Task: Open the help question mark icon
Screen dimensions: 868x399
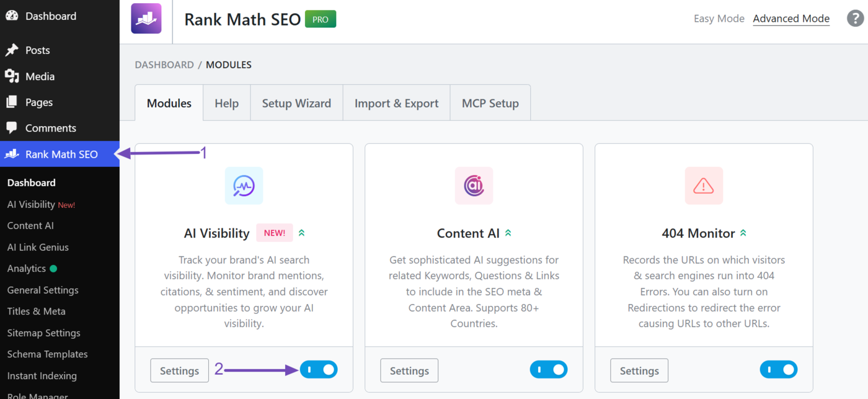Action: point(856,19)
